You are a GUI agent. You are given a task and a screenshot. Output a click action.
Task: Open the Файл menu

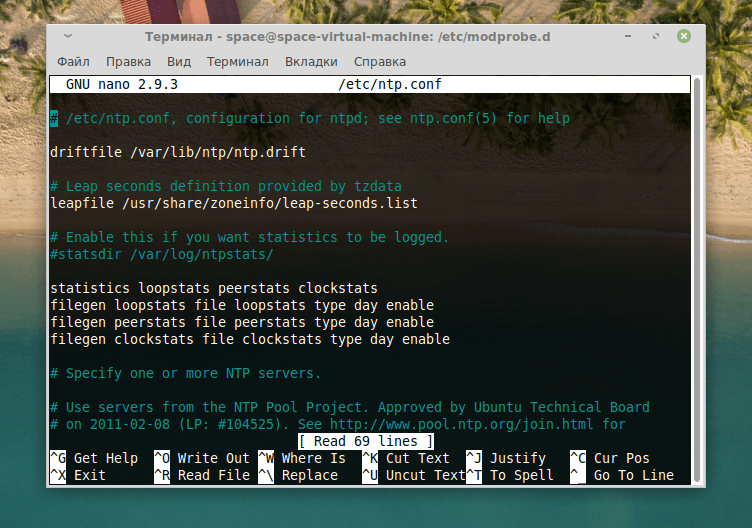[x=73, y=62]
